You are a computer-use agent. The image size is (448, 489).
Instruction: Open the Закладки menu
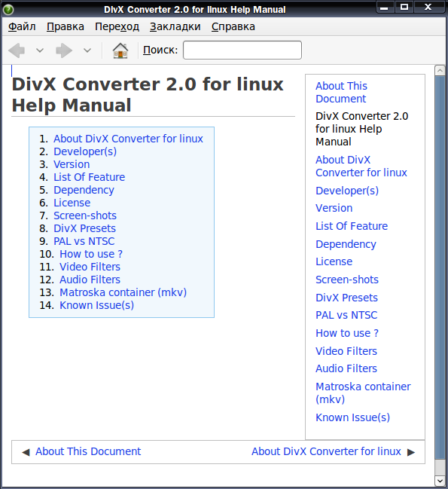point(175,27)
